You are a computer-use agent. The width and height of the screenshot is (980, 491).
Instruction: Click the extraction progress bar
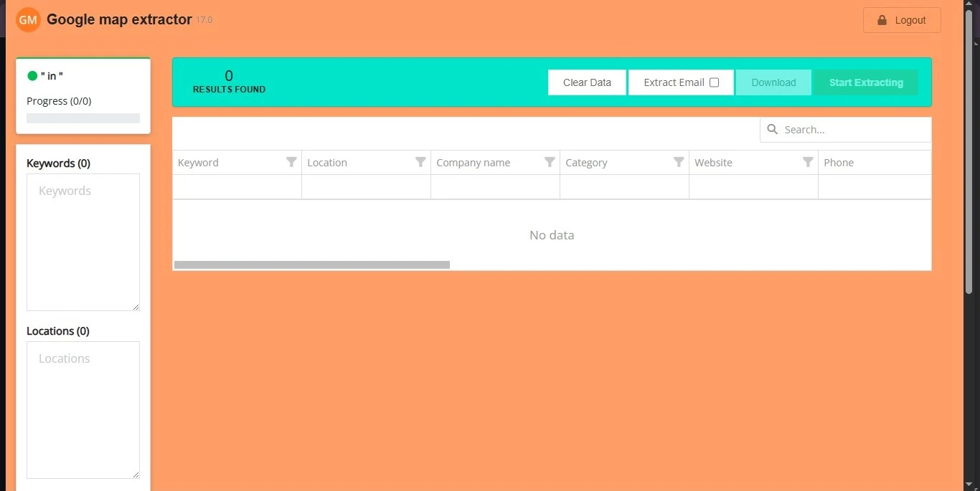(x=83, y=118)
